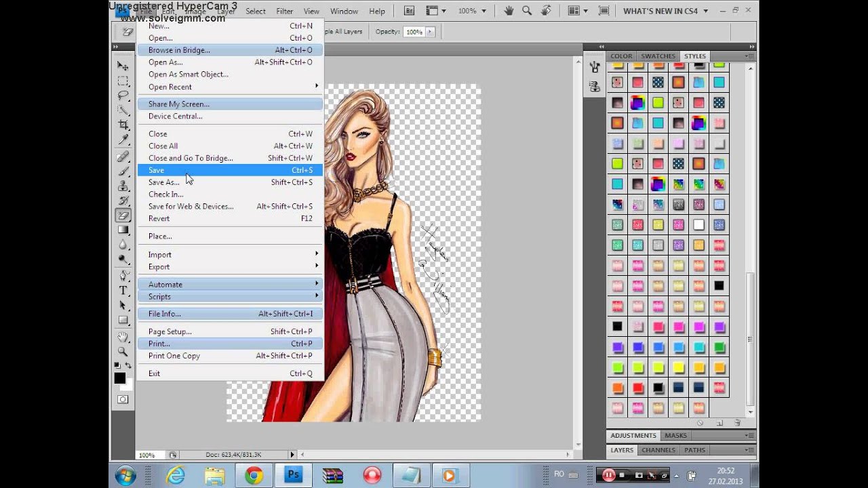This screenshot has height=488, width=868.
Task: Expand the Open Recent submenu
Action: pyautogui.click(x=230, y=87)
